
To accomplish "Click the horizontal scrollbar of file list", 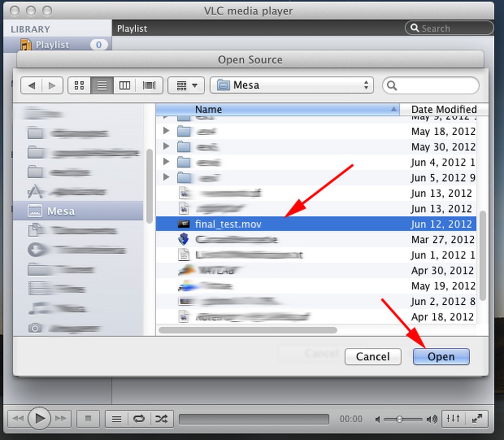I will click(248, 330).
